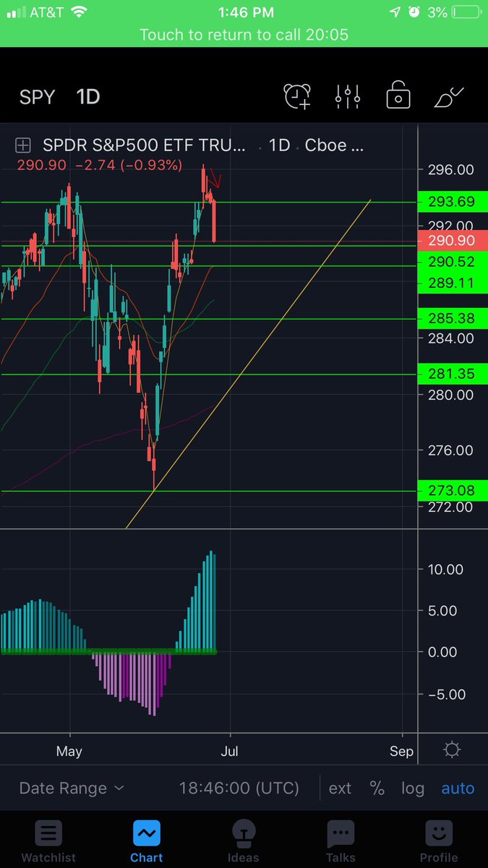Change the 1D interval selector
This screenshot has width=488, height=868.
pos(88,96)
